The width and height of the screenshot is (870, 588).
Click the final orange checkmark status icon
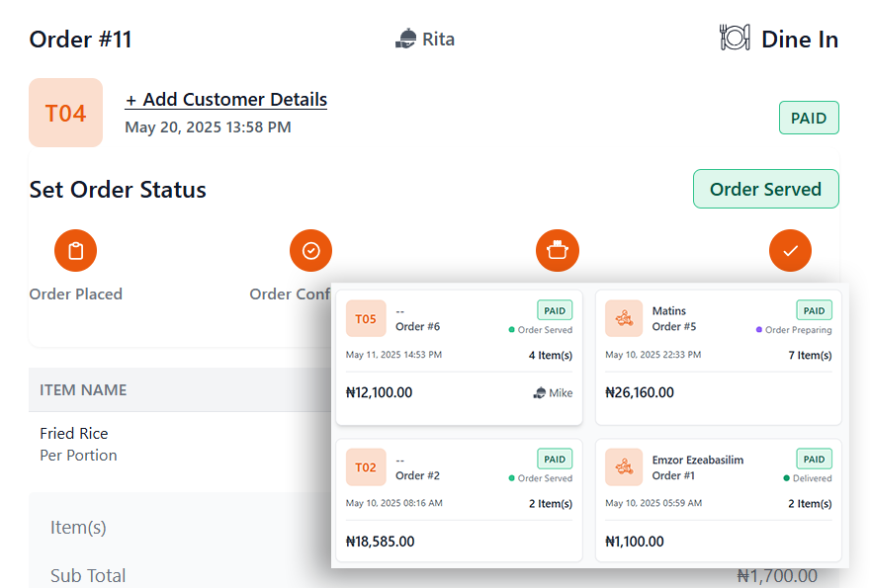tap(790, 251)
